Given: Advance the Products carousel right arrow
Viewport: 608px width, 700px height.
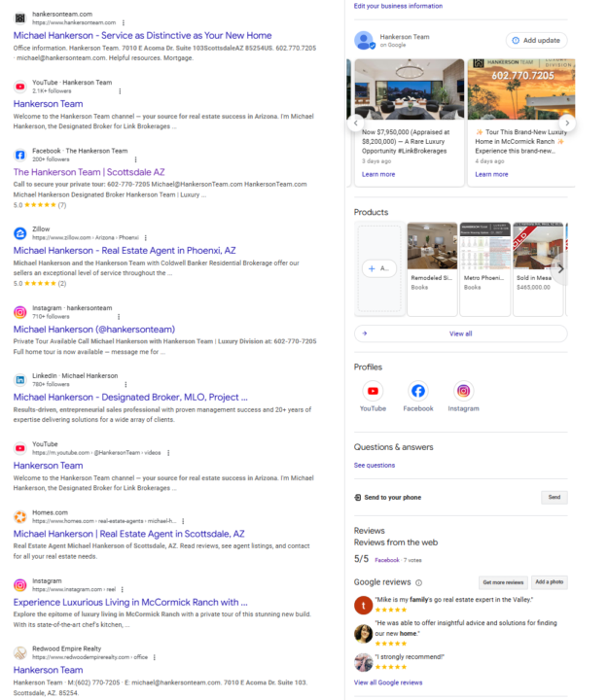Looking at the screenshot, I should (560, 268).
